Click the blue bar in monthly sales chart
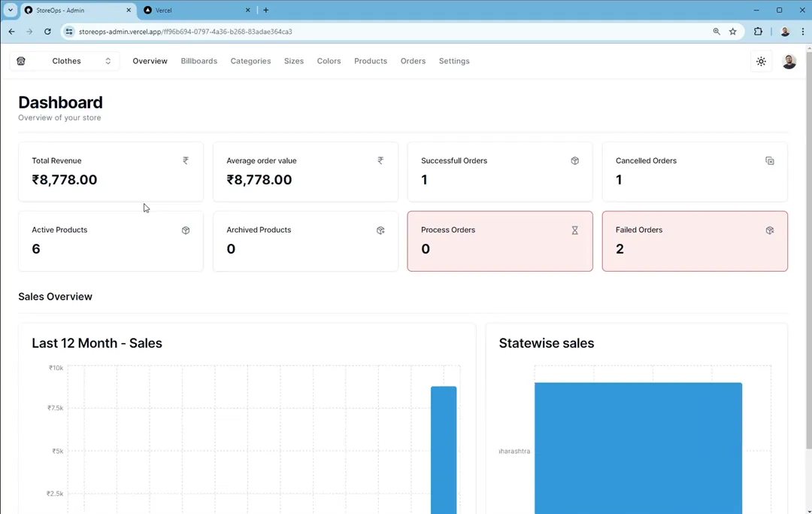This screenshot has width=812, height=514. 444,450
